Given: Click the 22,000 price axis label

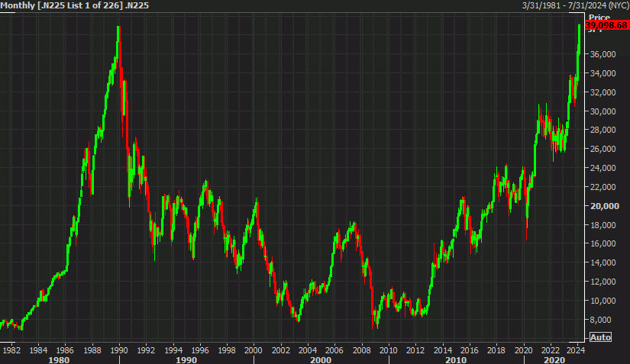Looking at the screenshot, I should point(603,187).
